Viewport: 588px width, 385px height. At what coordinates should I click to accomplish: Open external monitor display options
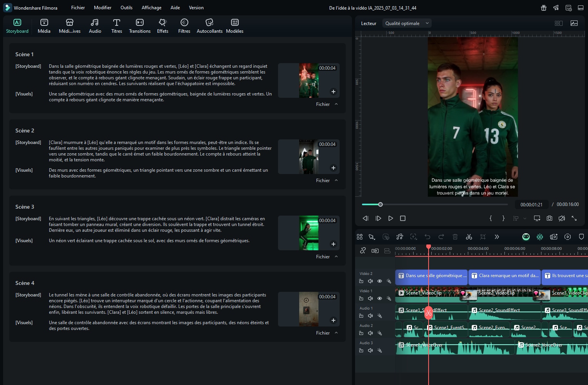537,218
